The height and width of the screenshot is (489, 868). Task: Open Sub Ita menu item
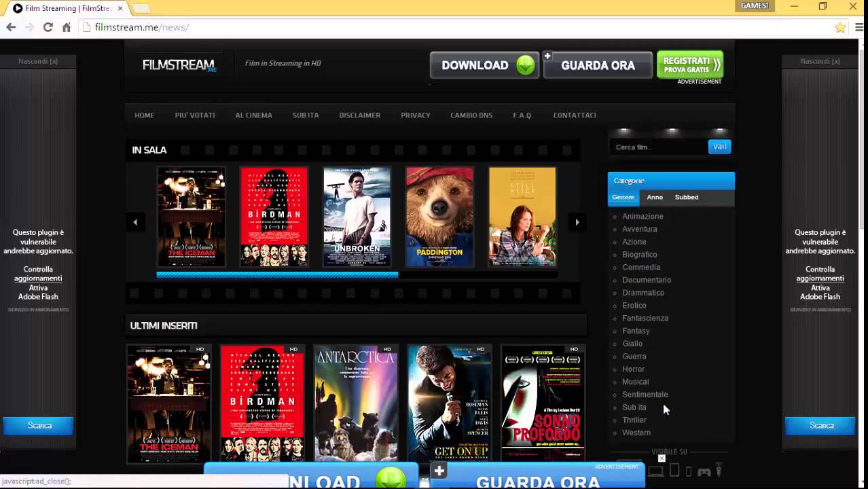[x=306, y=115]
